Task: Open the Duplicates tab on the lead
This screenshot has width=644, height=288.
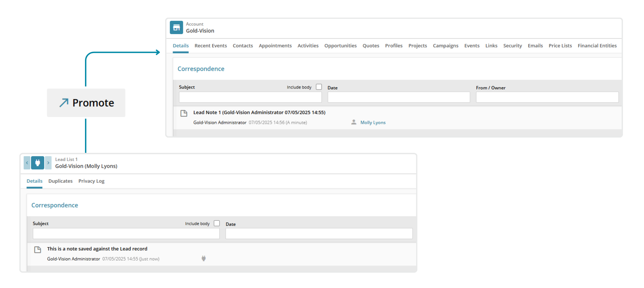Action: (60, 181)
